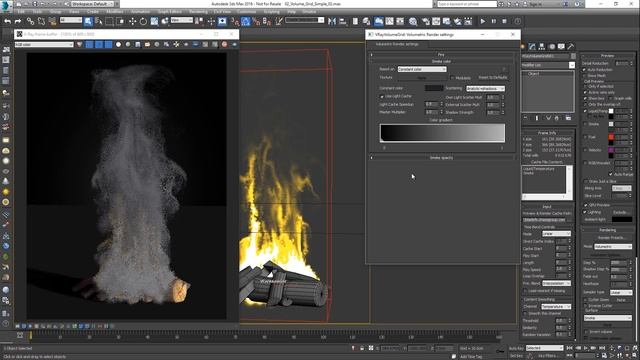This screenshot has height=360, width=640.
Task: Open the Rendering menu
Action: coord(198,12)
